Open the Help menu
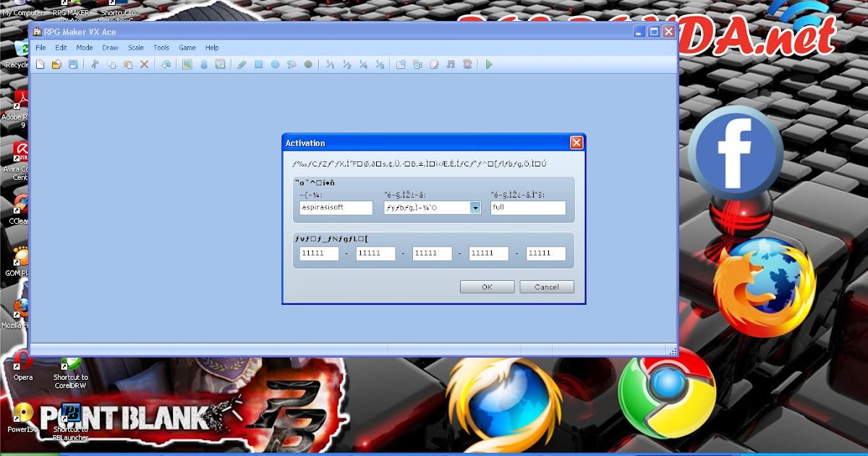 pos(212,48)
